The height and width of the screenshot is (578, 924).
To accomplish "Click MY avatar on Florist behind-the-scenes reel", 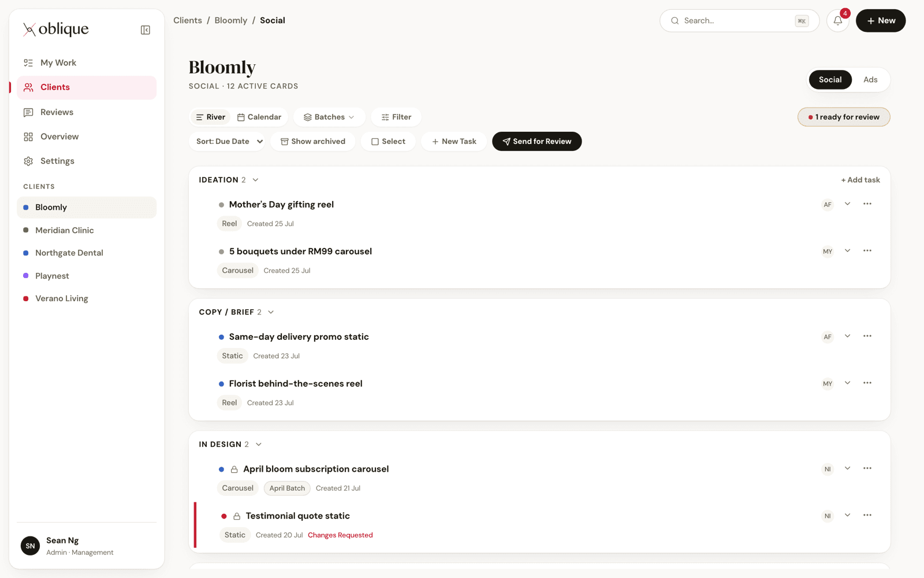I will click(828, 384).
